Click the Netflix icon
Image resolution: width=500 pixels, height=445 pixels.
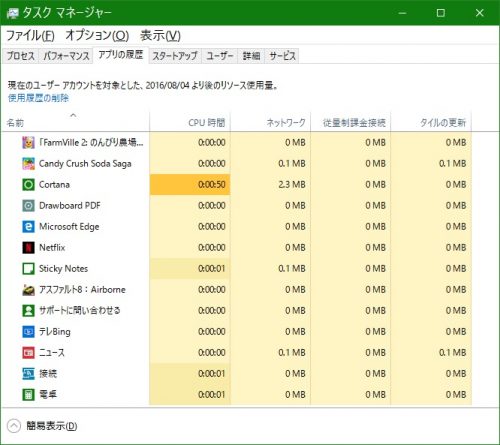click(x=28, y=248)
